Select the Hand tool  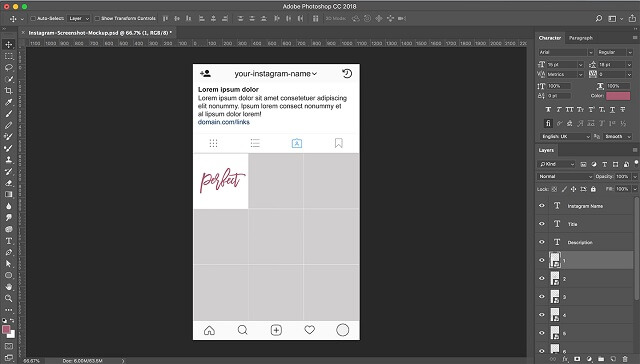pyautogui.click(x=9, y=287)
